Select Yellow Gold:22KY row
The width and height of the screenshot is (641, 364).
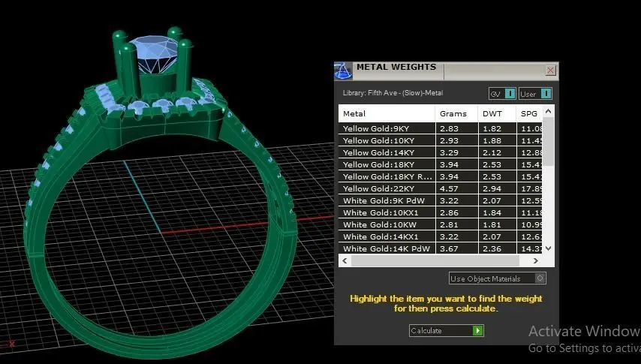pyautogui.click(x=441, y=188)
